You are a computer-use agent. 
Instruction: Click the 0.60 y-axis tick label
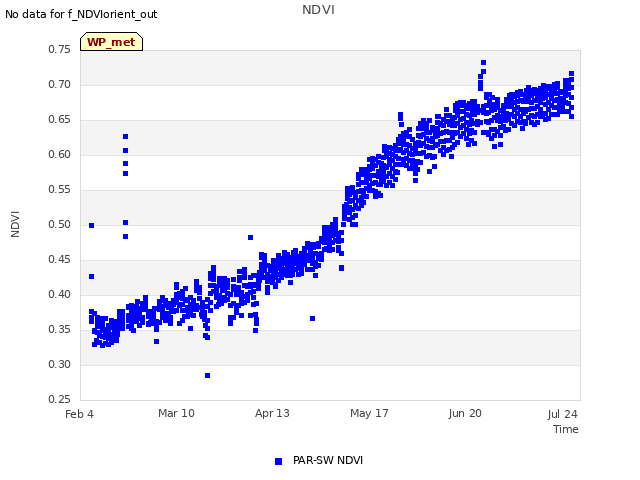coord(59,154)
